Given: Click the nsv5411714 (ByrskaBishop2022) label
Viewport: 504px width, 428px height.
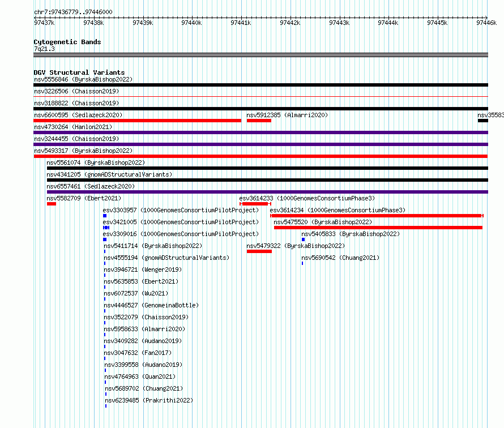Looking at the screenshot, I should coord(153,246).
